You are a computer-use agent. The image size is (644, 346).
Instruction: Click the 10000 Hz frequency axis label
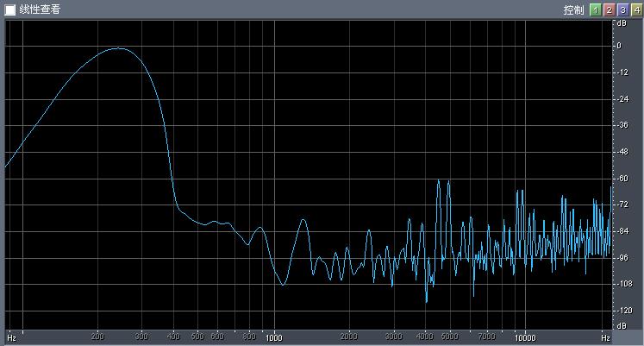click(525, 337)
